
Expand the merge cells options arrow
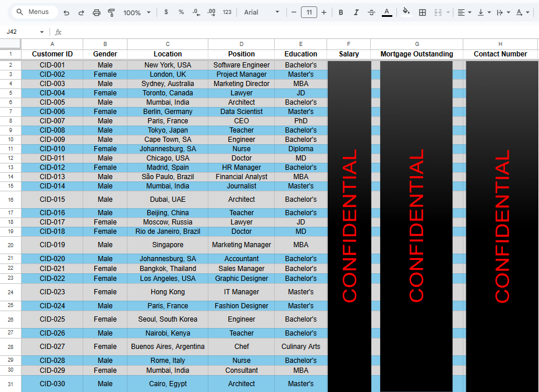[x=448, y=12]
